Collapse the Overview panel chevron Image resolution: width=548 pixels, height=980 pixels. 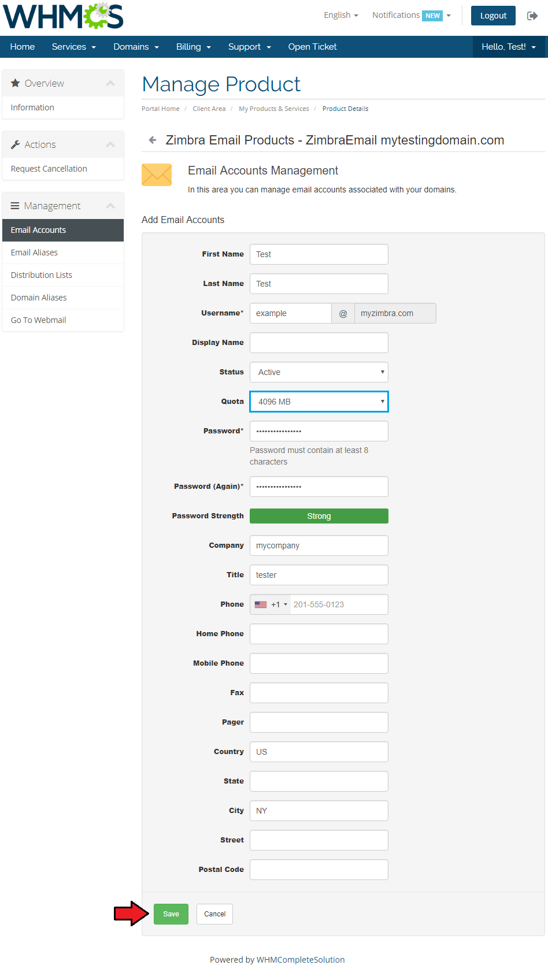tap(110, 83)
